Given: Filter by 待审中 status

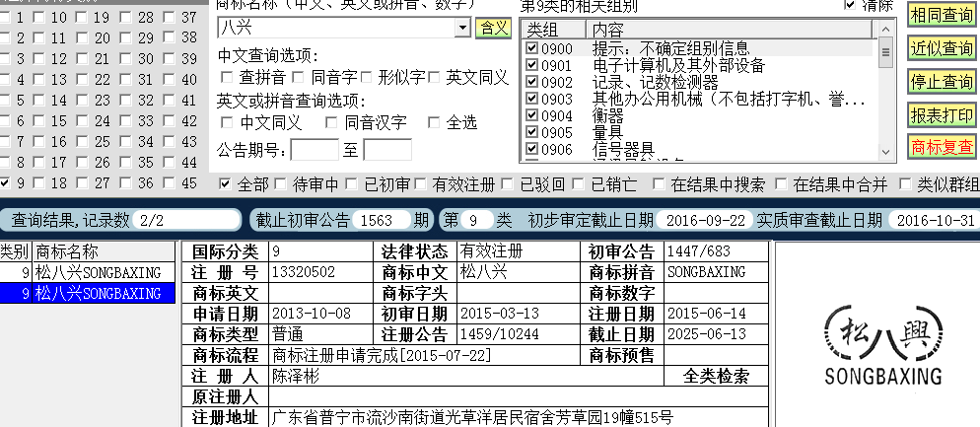Looking at the screenshot, I should 281,183.
